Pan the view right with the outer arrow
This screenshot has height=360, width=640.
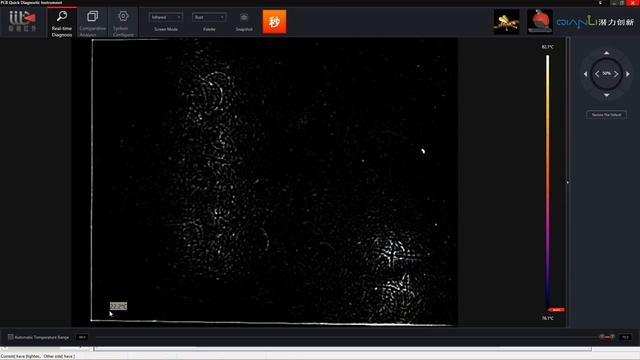(x=628, y=74)
